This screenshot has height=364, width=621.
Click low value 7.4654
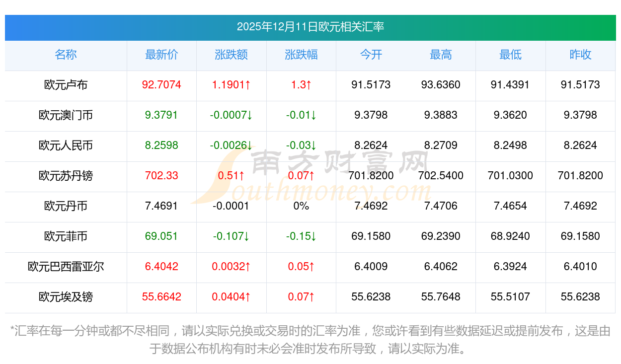click(510, 206)
